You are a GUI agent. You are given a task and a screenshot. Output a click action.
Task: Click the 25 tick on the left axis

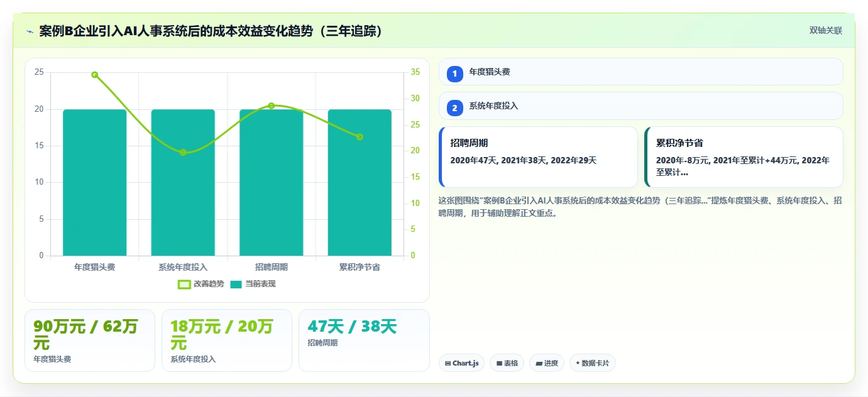[39, 72]
